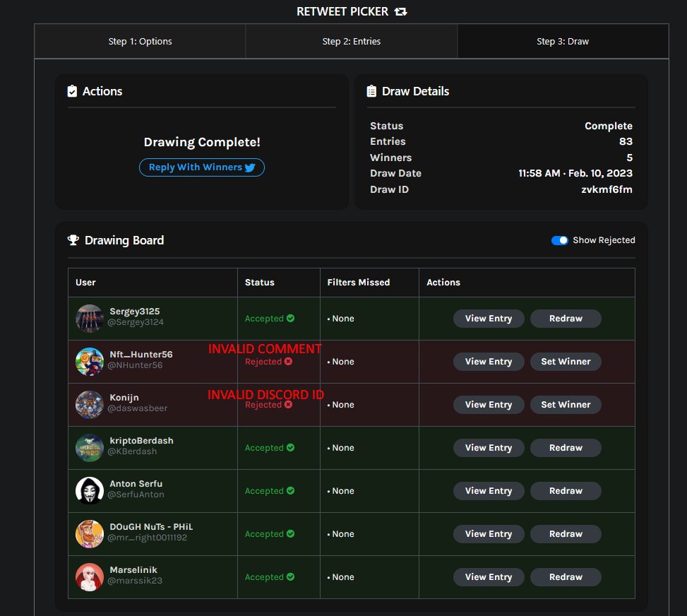Click the calendar icon beside Draw Details

(370, 90)
